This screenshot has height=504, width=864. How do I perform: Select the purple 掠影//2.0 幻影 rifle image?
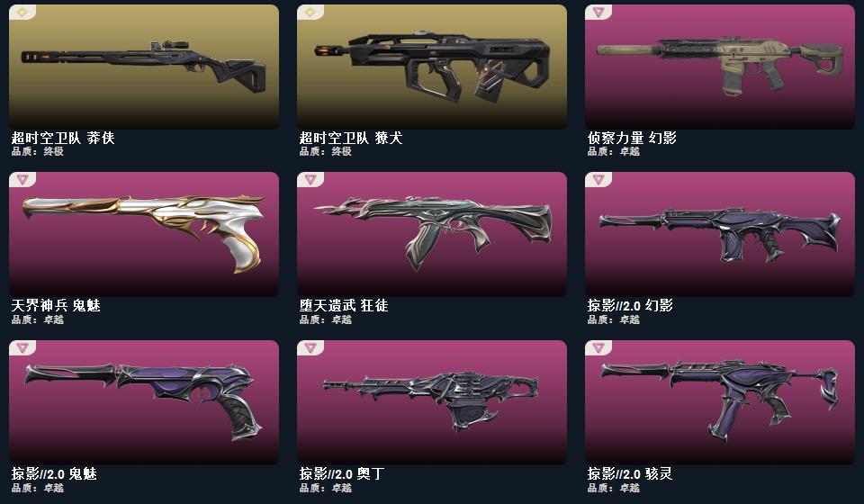[720, 235]
